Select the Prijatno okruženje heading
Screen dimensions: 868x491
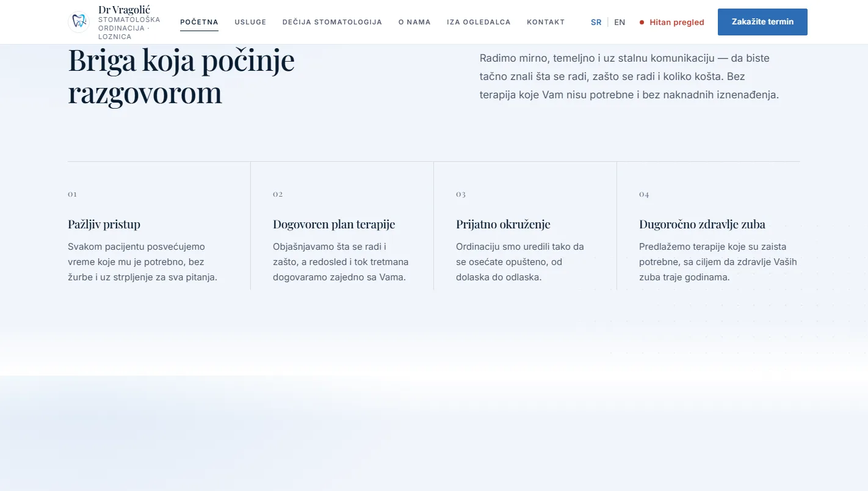pyautogui.click(x=503, y=224)
